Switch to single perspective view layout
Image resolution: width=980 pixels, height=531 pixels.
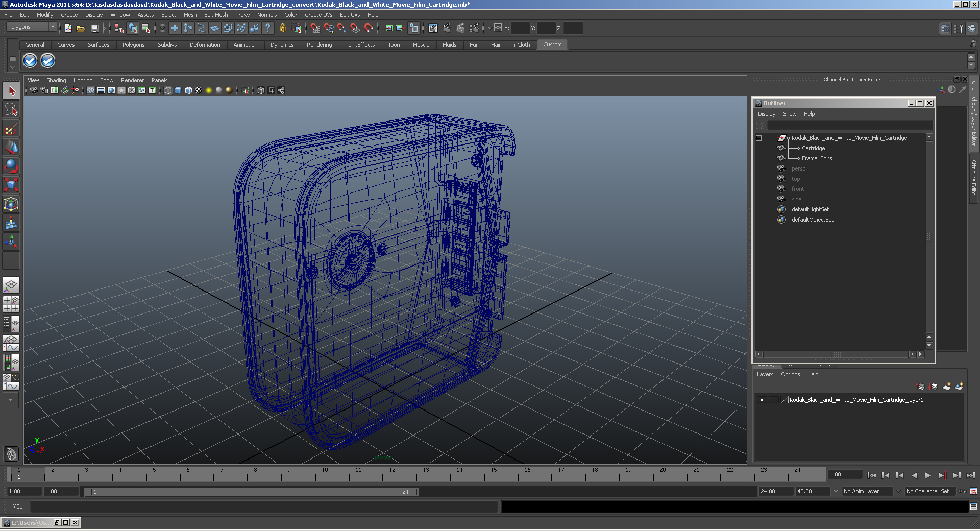click(11, 285)
